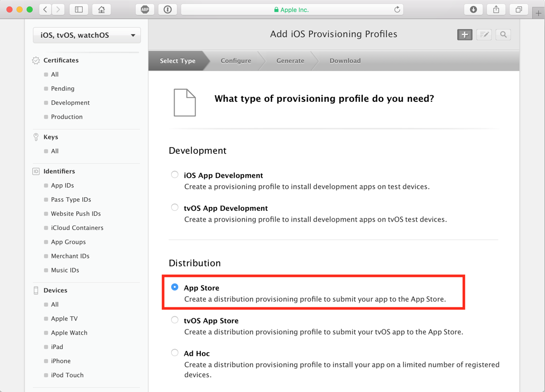Click the Download step tab
This screenshot has height=392, width=545.
pyautogui.click(x=345, y=61)
